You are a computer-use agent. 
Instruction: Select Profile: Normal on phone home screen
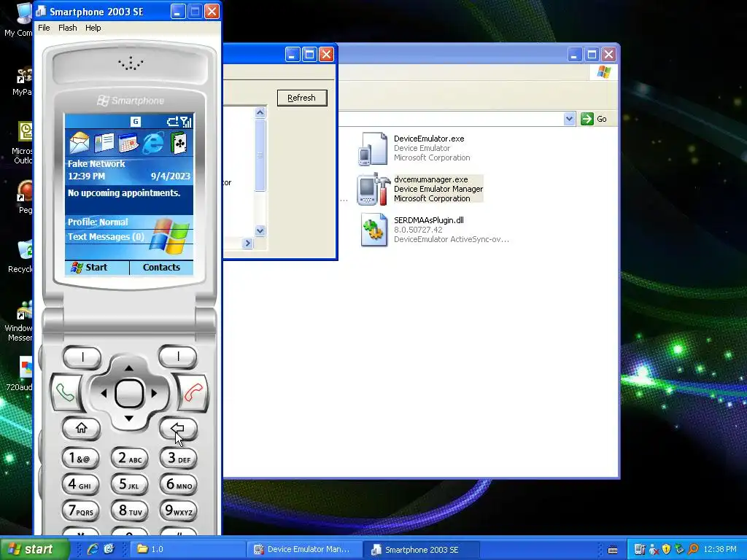coord(98,222)
